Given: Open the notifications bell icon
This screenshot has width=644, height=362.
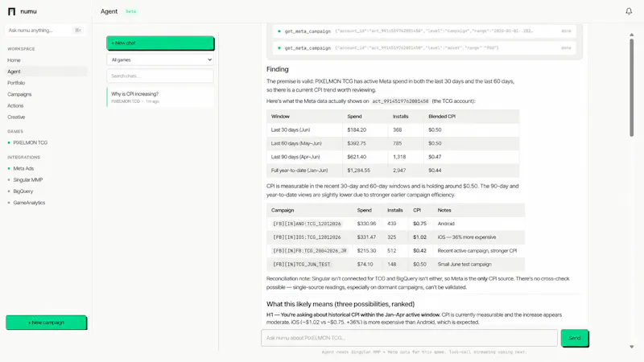Looking at the screenshot, I should click(x=629, y=11).
